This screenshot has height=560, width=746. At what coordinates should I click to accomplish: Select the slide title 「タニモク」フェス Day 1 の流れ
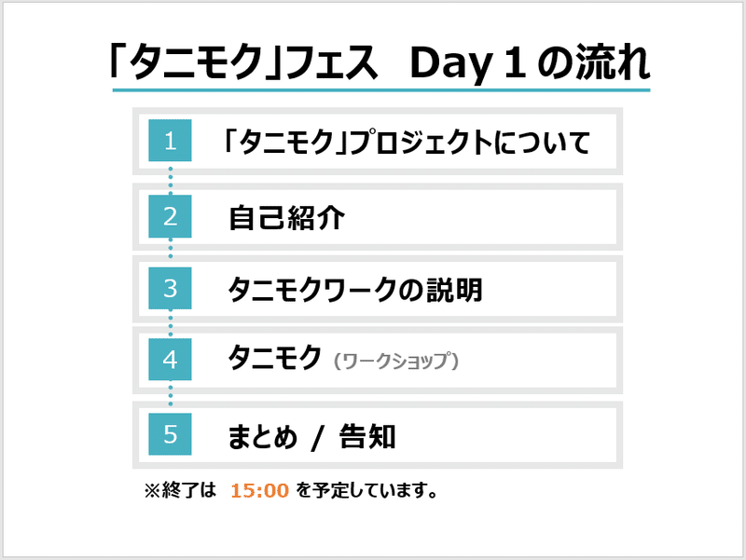coord(379,61)
